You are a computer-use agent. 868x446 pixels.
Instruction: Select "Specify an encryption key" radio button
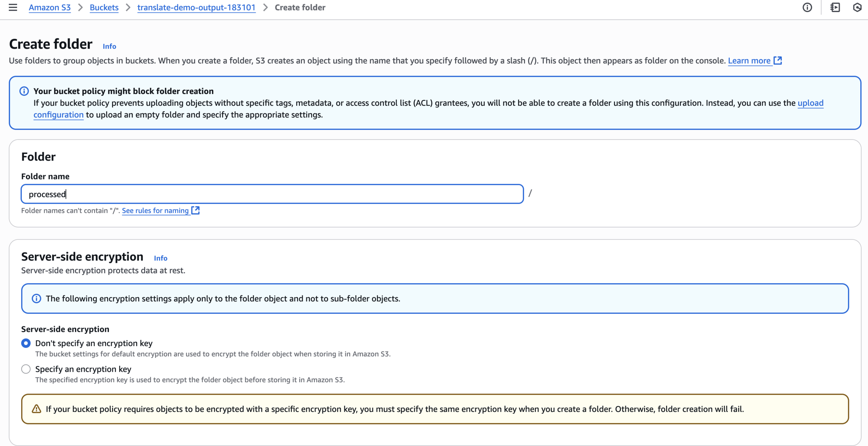click(26, 369)
